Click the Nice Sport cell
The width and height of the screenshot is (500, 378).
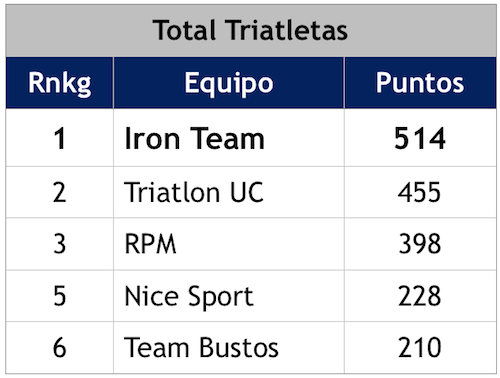tap(229, 296)
